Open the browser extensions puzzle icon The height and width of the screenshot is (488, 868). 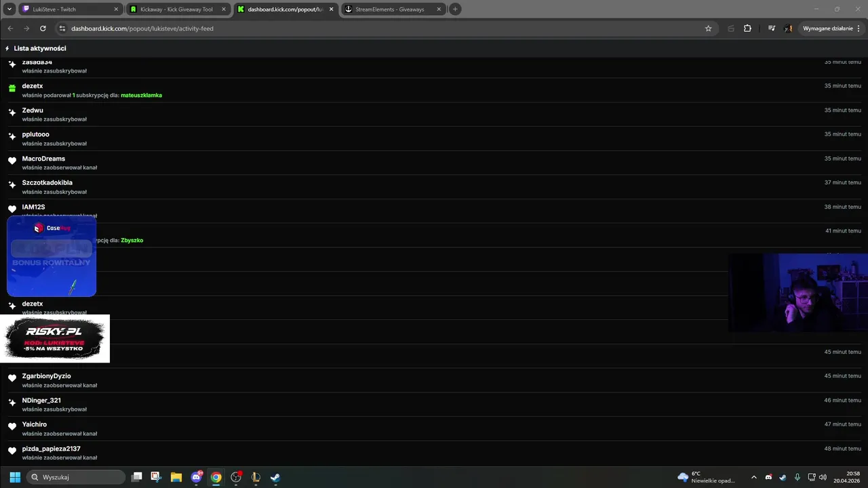click(747, 28)
